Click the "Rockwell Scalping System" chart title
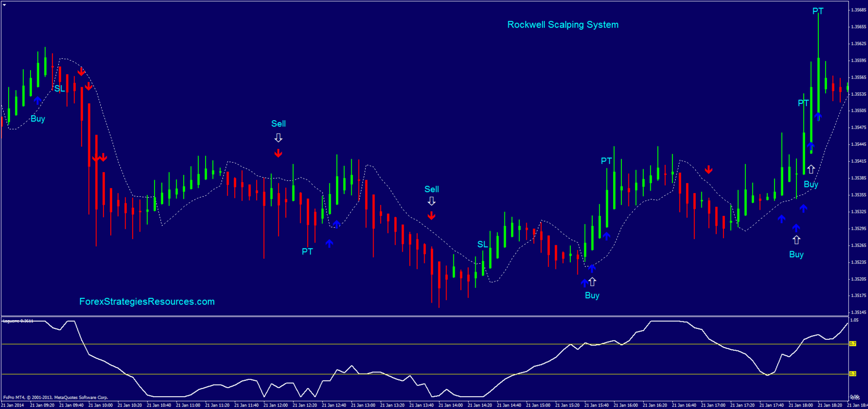The image size is (868, 409). (x=563, y=25)
